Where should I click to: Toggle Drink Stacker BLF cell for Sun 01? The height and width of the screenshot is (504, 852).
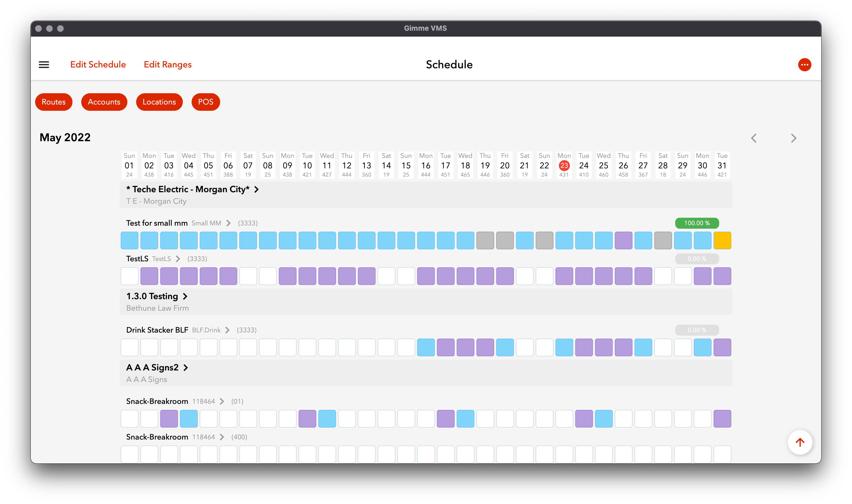point(130,347)
